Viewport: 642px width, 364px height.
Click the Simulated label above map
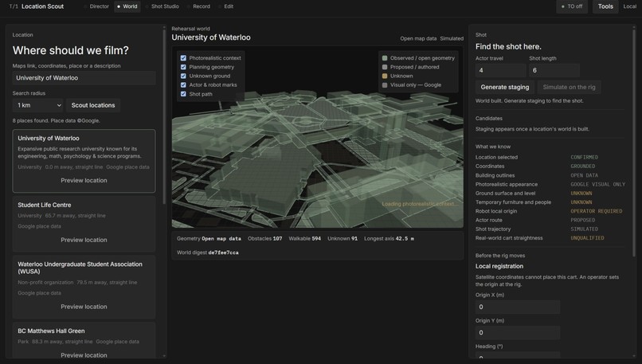(452, 38)
